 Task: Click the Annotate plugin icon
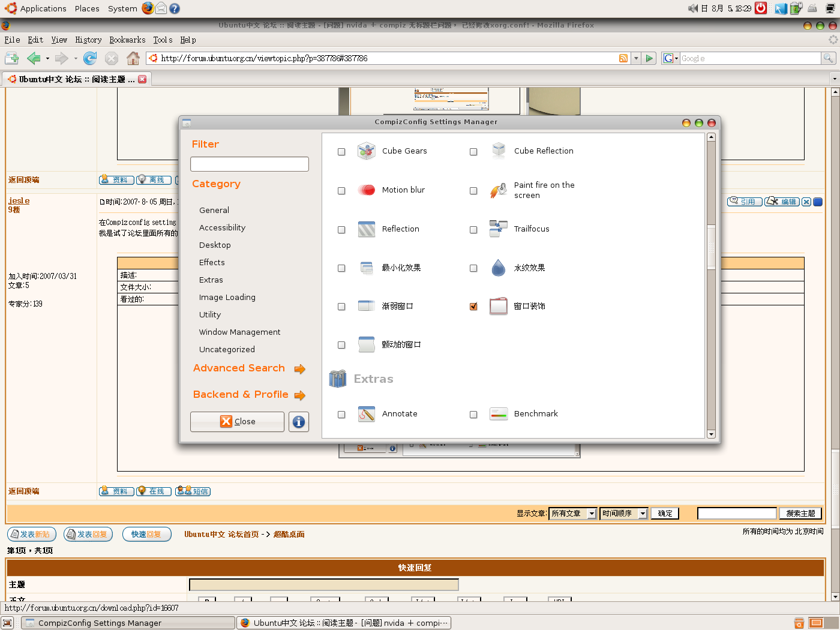366,414
